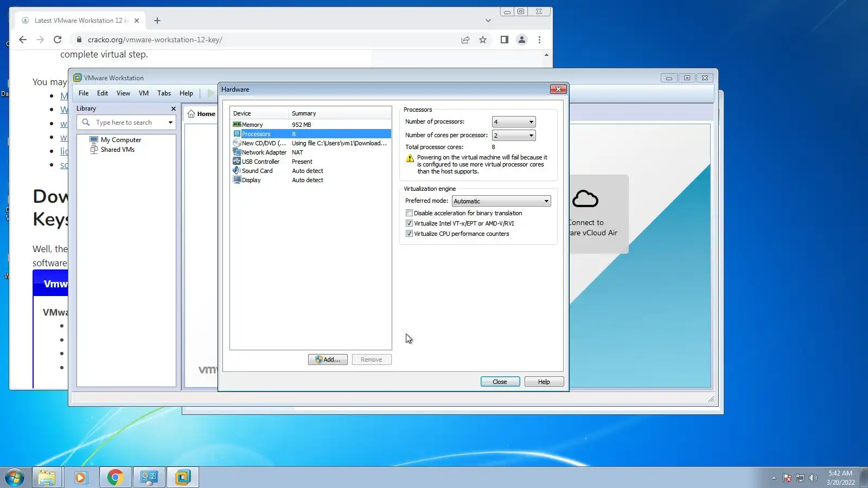
Task: Click the Device column header
Action: 259,113
